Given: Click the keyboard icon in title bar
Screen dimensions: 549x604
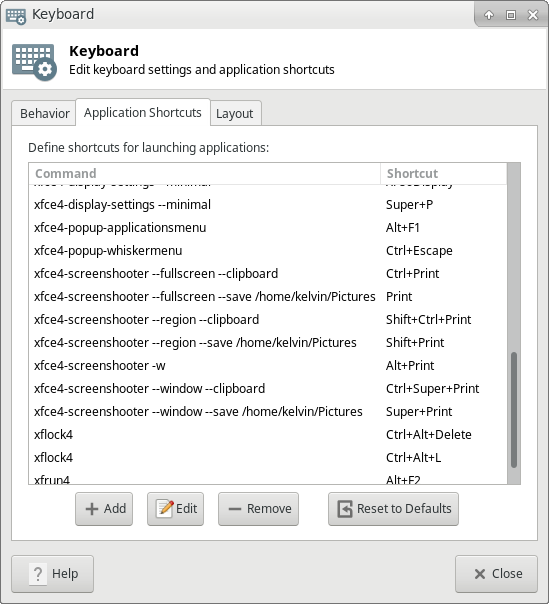Looking at the screenshot, I should tap(16, 16).
